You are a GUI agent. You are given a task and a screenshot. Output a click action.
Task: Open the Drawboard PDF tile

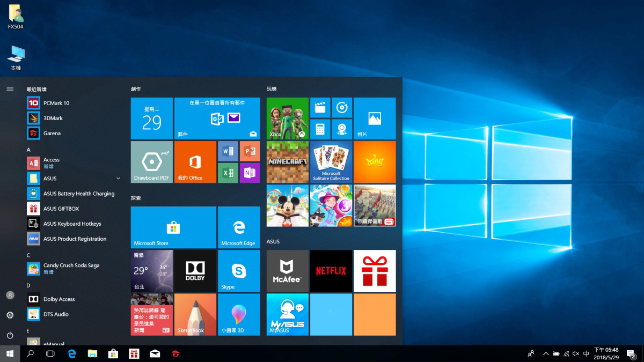coord(152,162)
